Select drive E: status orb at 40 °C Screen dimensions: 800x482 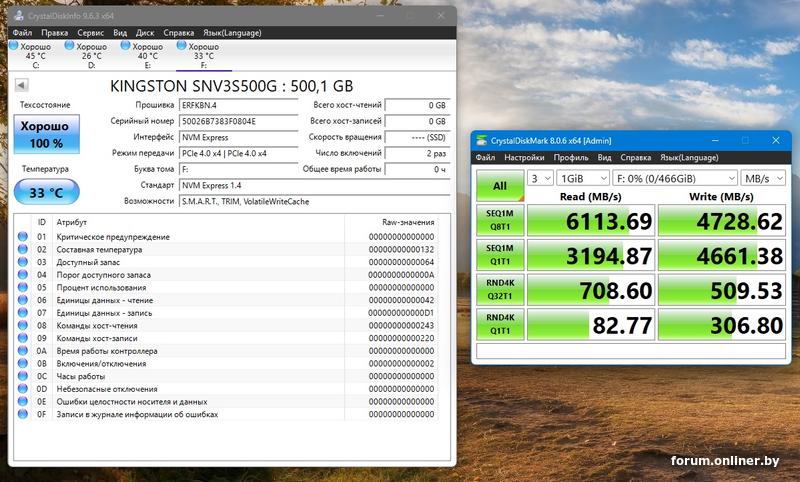click(126, 46)
